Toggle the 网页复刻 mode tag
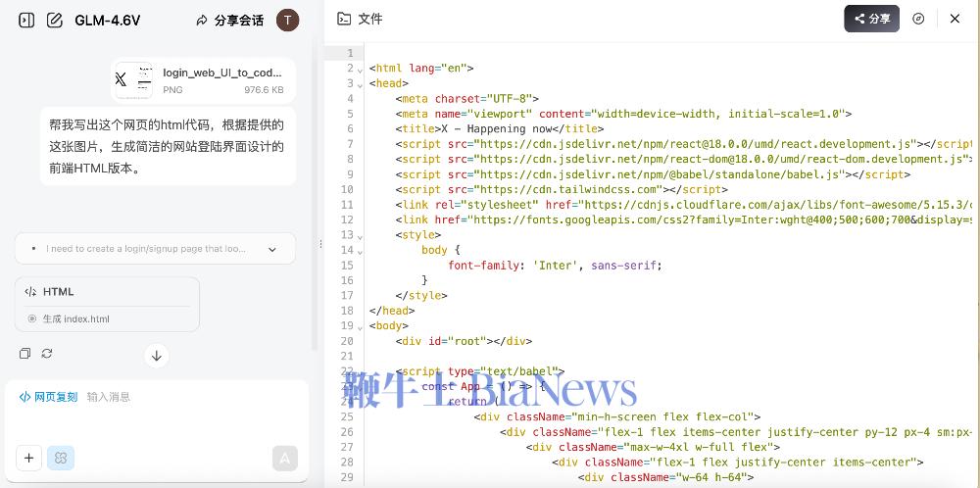Viewport: 980px width, 488px height. (49, 397)
